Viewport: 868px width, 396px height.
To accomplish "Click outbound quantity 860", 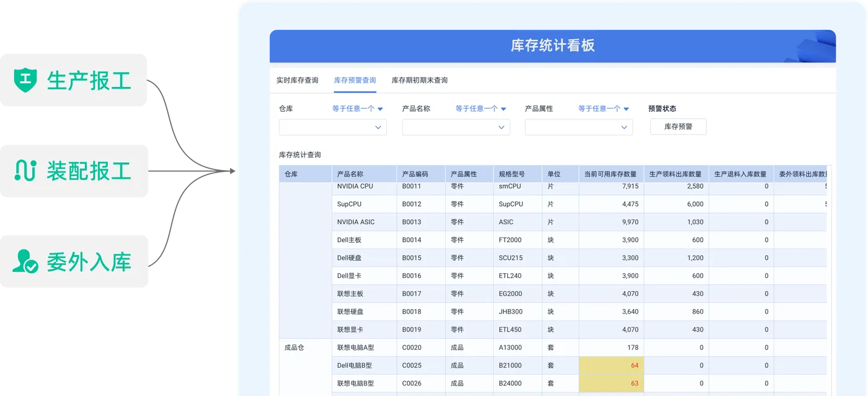I will tap(697, 312).
